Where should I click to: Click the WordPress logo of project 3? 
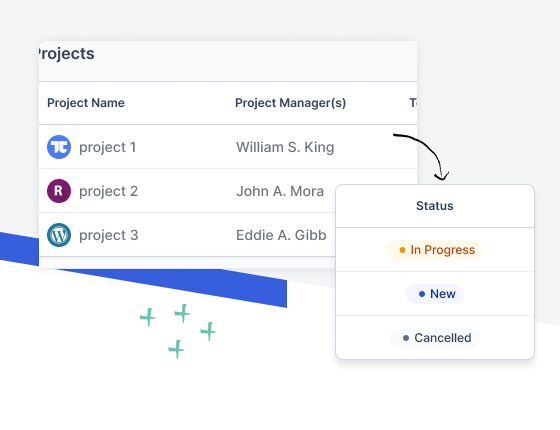pyautogui.click(x=59, y=235)
